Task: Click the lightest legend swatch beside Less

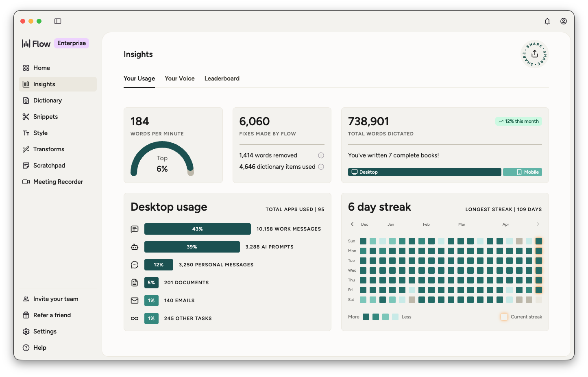Action: coord(395,317)
